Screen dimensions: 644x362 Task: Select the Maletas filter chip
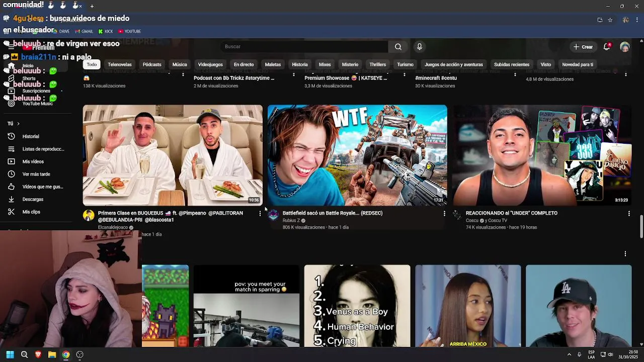click(273, 64)
